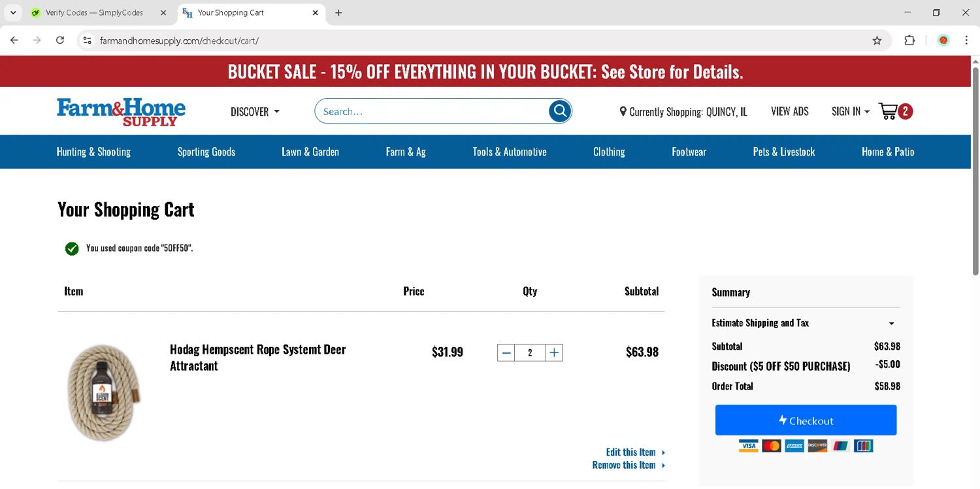Click the Search input field
The image size is (980, 489).
point(431,111)
